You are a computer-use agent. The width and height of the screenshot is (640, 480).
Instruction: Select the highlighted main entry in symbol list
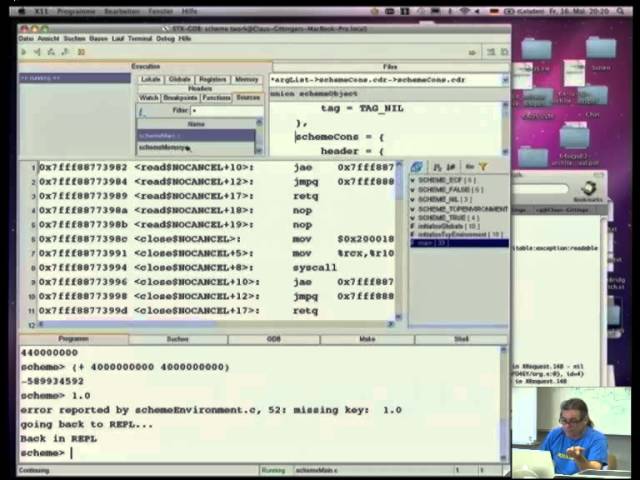click(459, 243)
